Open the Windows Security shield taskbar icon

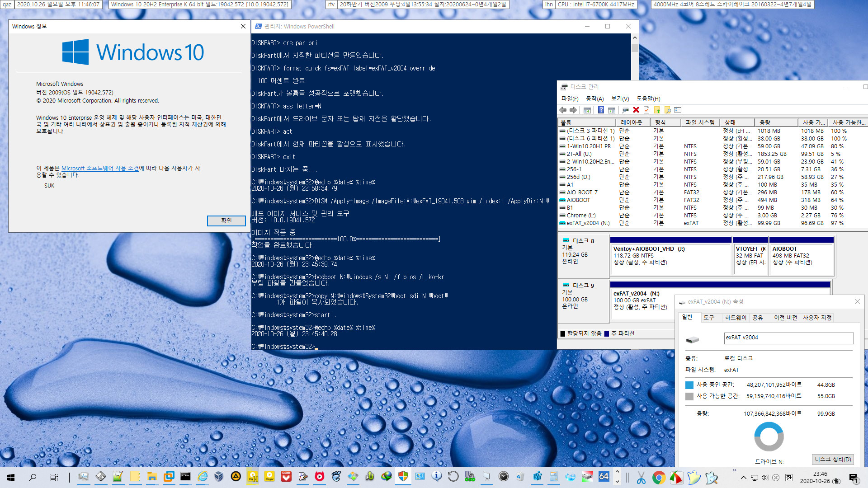(x=403, y=476)
